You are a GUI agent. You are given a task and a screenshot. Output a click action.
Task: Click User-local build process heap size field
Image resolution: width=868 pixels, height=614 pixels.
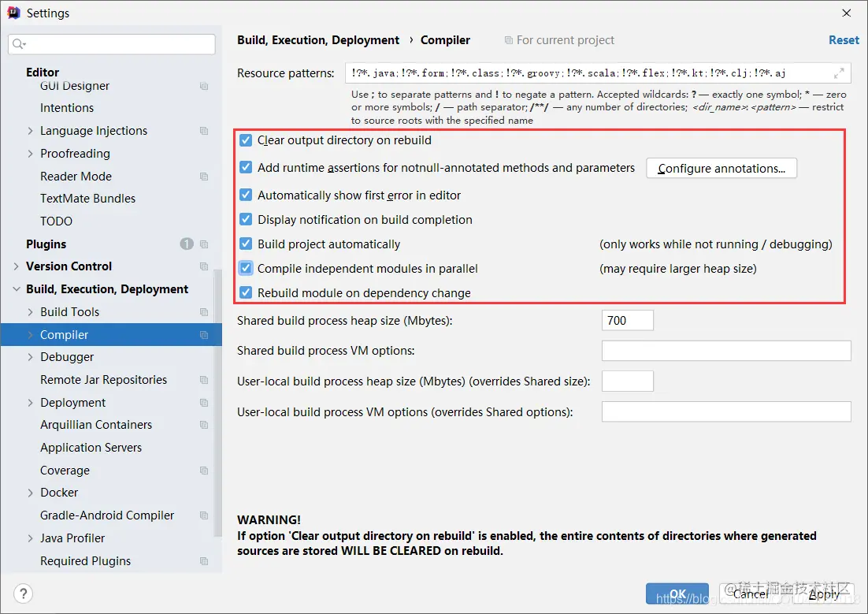[627, 381]
